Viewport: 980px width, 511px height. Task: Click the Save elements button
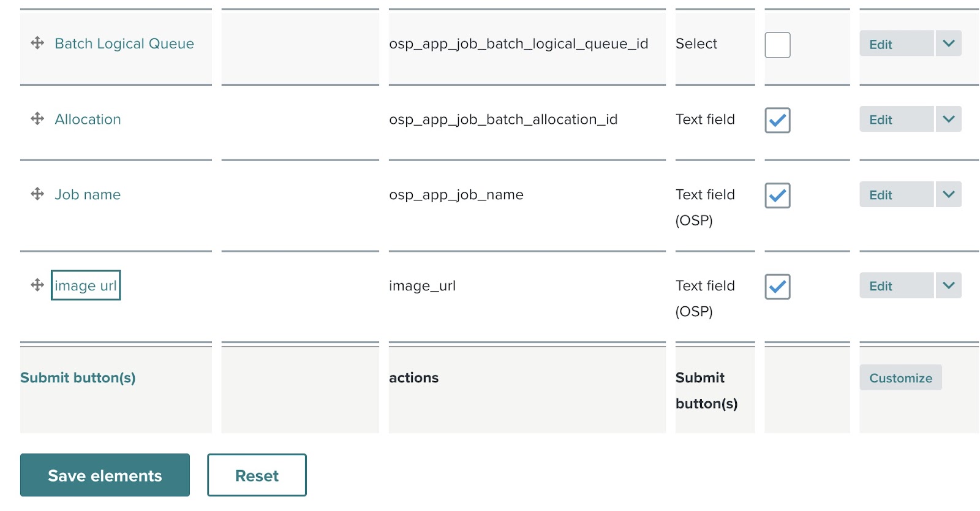click(105, 475)
